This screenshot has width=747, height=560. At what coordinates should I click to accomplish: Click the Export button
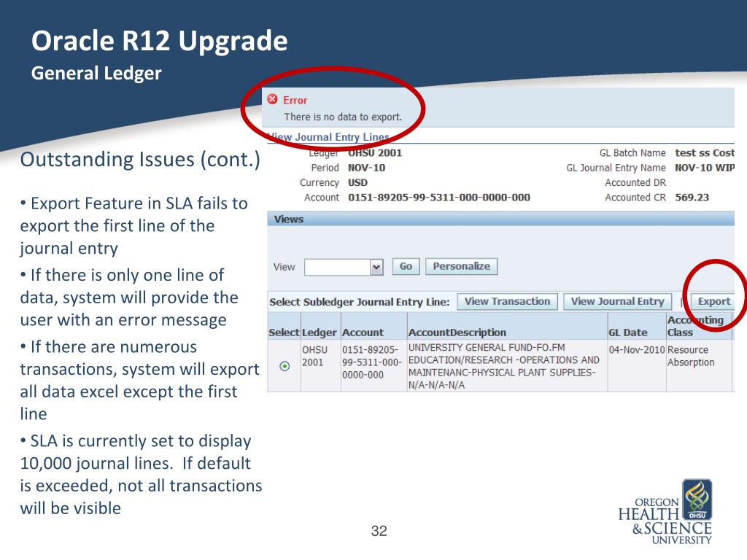click(x=713, y=301)
